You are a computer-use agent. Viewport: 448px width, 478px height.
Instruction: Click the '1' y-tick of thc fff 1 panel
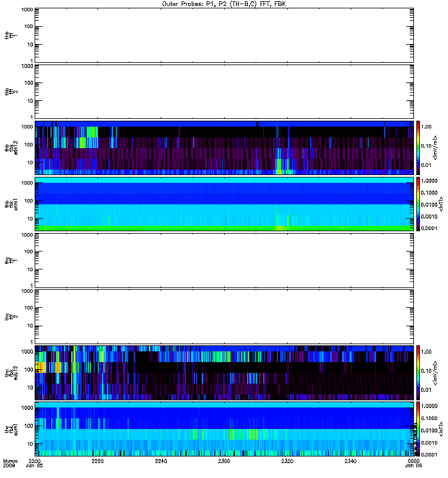pos(32,286)
